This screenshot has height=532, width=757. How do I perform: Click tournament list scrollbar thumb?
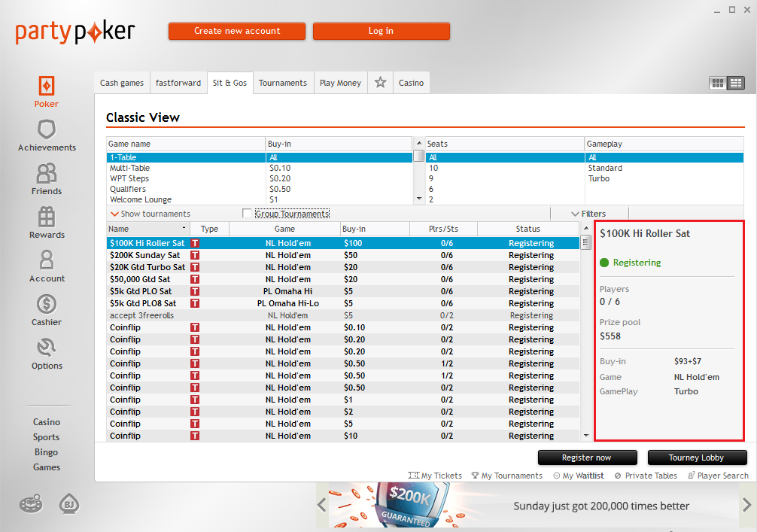pyautogui.click(x=585, y=242)
